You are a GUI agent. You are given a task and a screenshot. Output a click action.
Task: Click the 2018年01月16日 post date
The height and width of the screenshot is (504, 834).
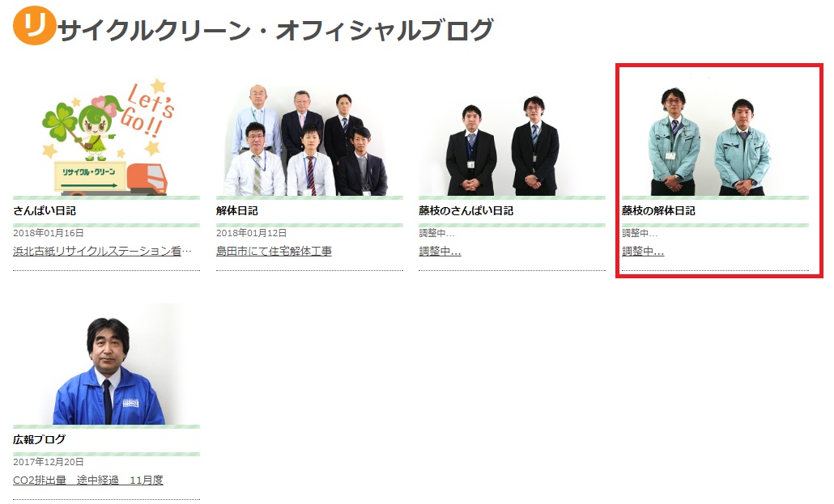[x=49, y=233]
